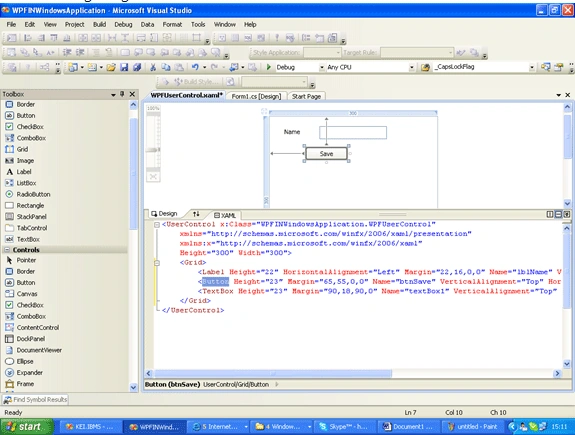Screen dimensions: 575x435
Task: Undo the last action with the Undo icon
Action: point(195,67)
